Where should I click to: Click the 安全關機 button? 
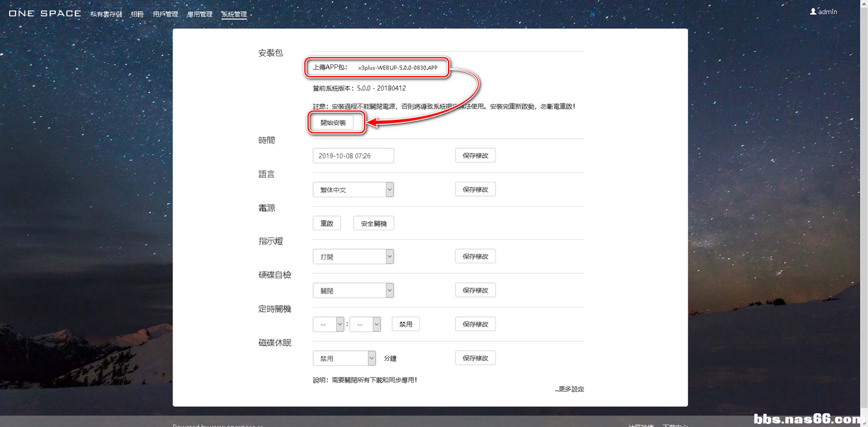coord(373,223)
